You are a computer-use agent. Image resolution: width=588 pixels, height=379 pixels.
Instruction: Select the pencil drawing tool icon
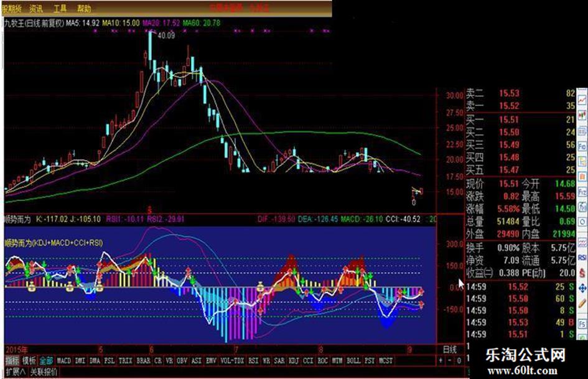pos(582,303)
